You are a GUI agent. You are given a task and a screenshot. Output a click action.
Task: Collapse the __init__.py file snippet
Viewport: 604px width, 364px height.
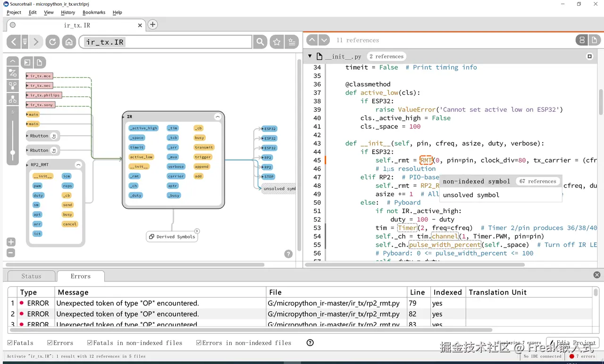point(310,56)
